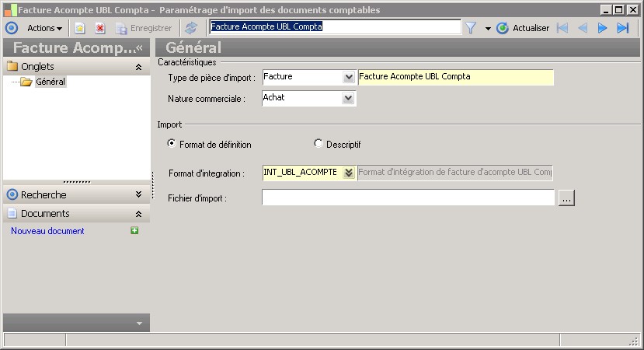This screenshot has height=350, width=644.
Task: Select the Descriptif radio button
Action: [x=318, y=144]
